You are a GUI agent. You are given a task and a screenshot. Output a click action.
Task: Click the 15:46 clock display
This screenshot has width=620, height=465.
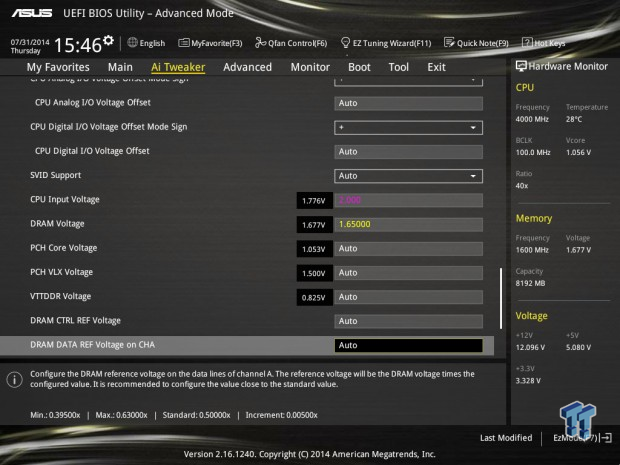coord(78,45)
